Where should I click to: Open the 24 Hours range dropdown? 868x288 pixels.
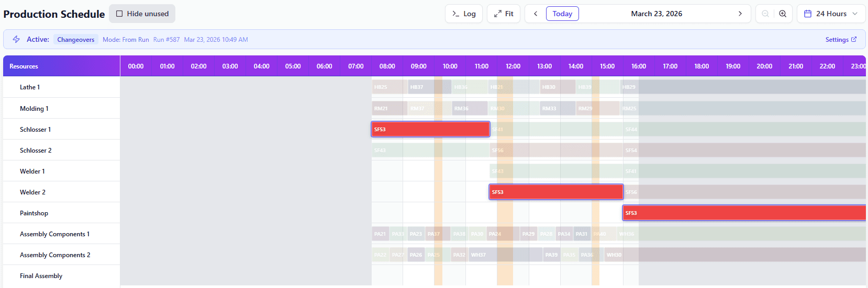pyautogui.click(x=831, y=14)
